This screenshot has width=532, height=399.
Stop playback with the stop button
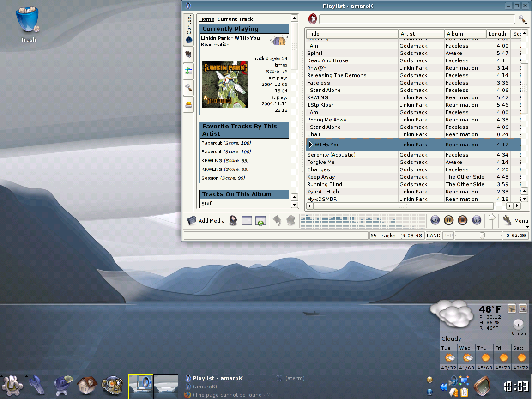click(462, 220)
